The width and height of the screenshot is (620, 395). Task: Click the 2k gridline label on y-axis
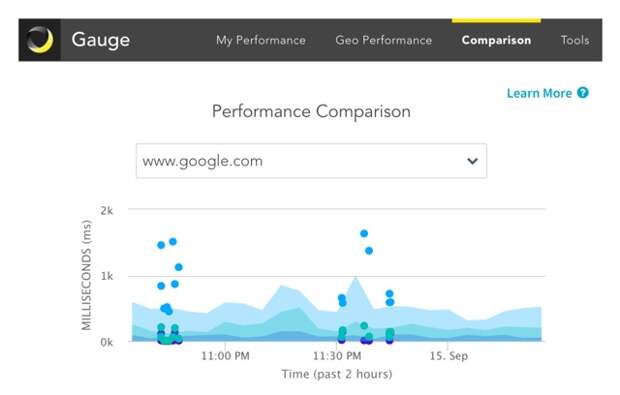[x=106, y=211]
